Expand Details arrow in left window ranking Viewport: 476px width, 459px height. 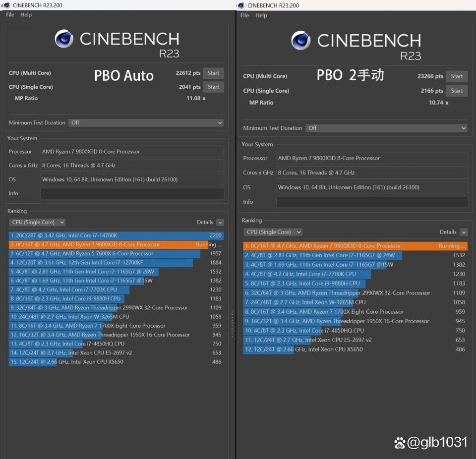(220, 223)
